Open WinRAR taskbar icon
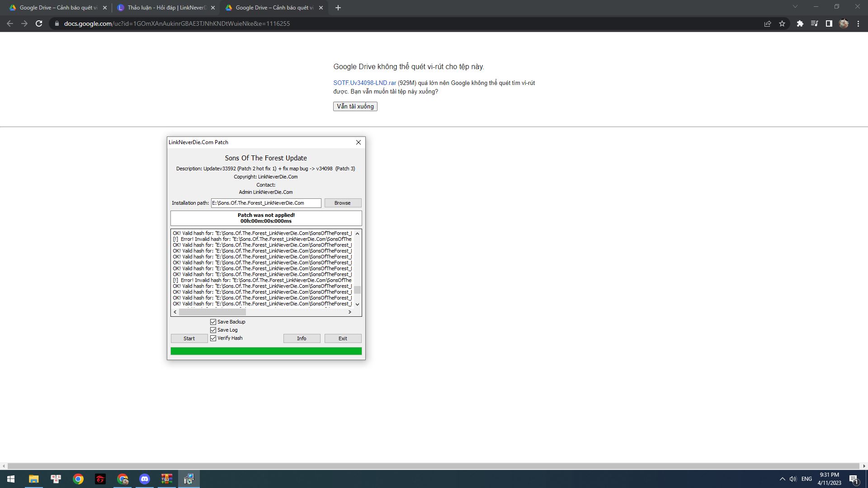The image size is (868, 488). [x=167, y=479]
